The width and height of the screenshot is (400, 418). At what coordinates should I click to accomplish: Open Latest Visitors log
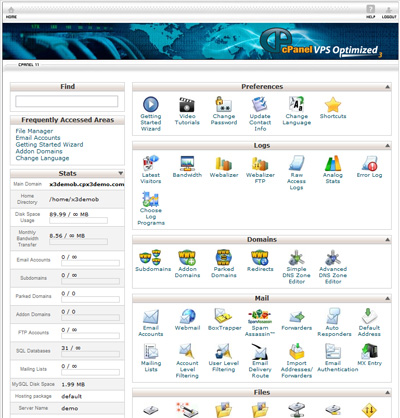coord(151,163)
